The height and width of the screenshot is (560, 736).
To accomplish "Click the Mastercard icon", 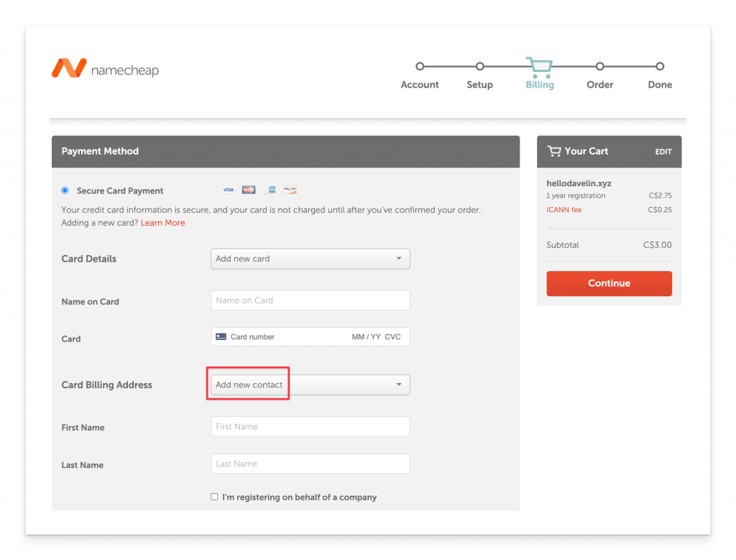I will [249, 190].
